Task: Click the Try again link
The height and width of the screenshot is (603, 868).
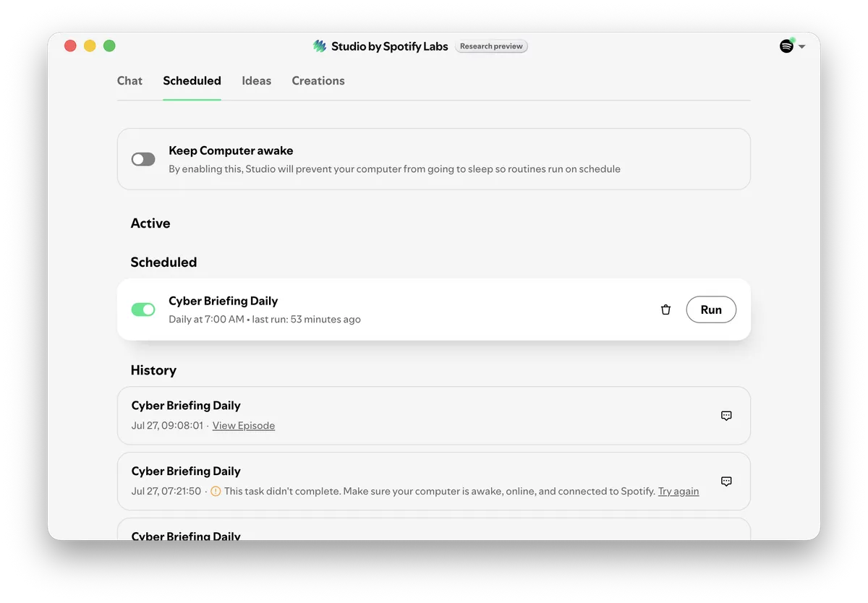Action: (x=678, y=491)
